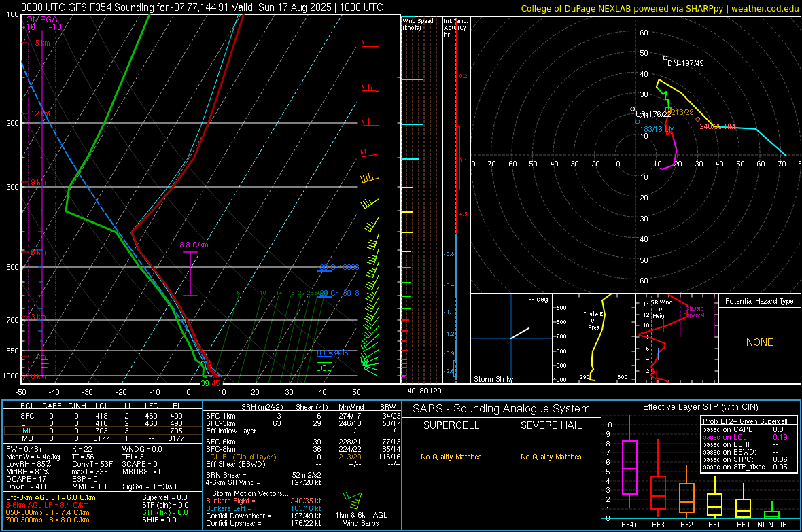Click the SHIP = 0.0 value

coord(159,520)
